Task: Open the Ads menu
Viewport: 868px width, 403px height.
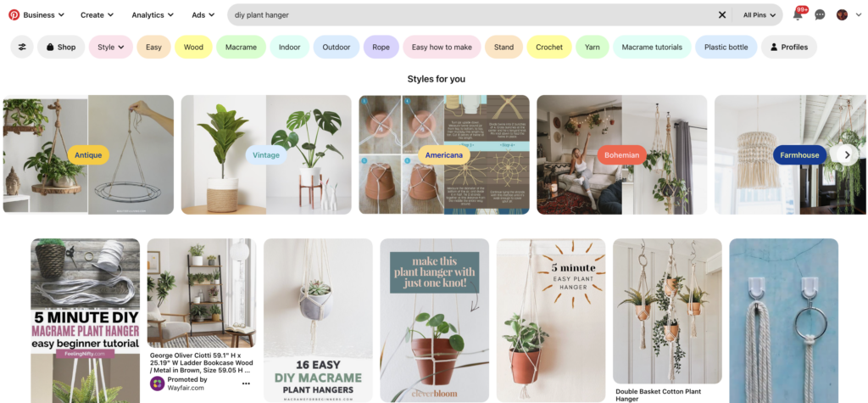Action: click(203, 15)
